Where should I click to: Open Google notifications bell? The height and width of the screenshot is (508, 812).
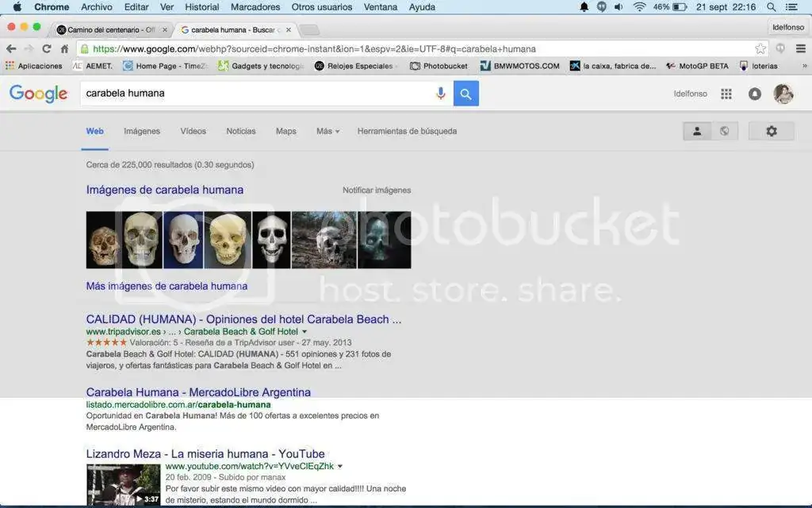pos(755,94)
